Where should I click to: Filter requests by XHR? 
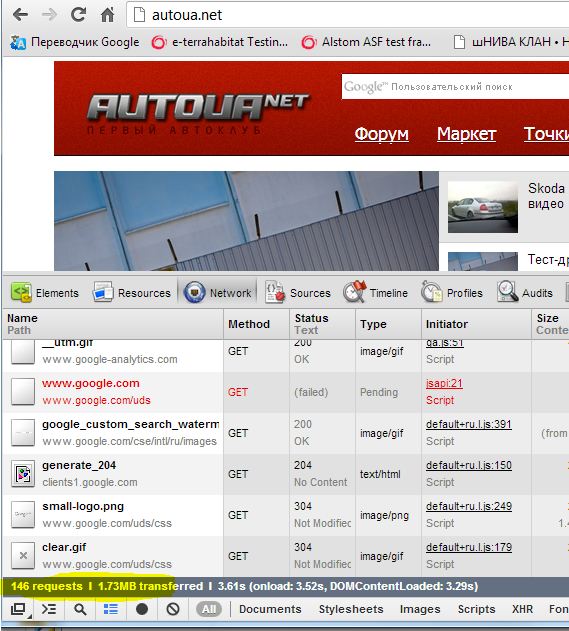pos(522,609)
